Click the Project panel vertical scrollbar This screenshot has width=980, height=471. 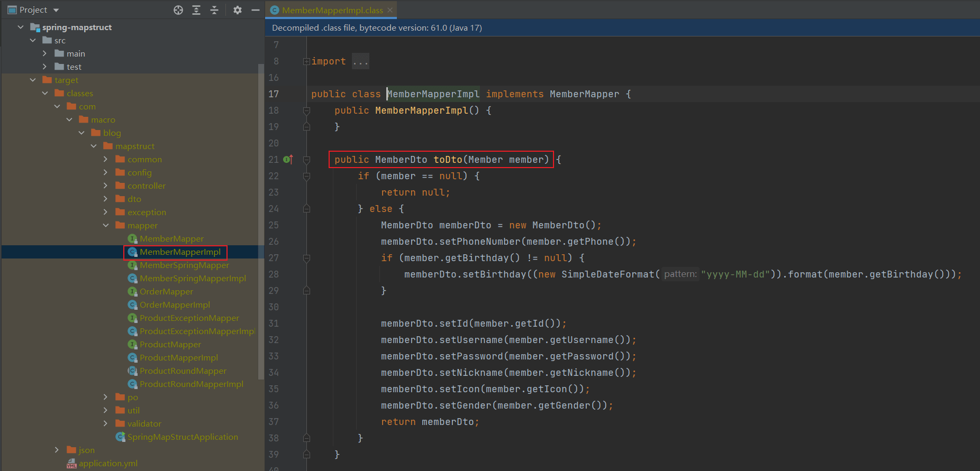click(260, 222)
